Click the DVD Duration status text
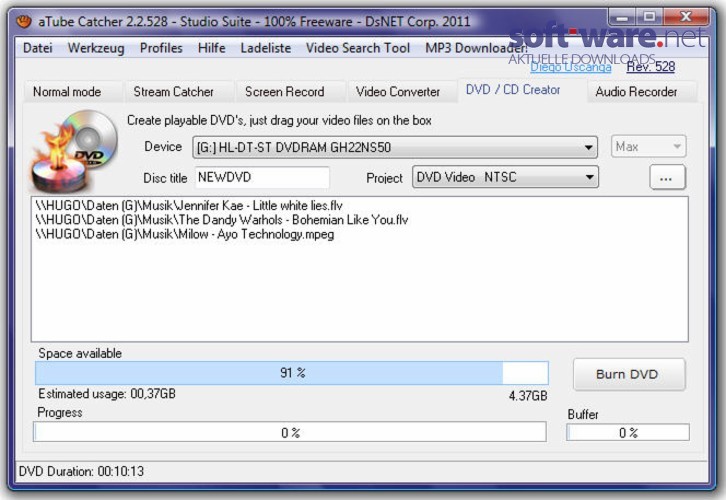 pos(81,471)
